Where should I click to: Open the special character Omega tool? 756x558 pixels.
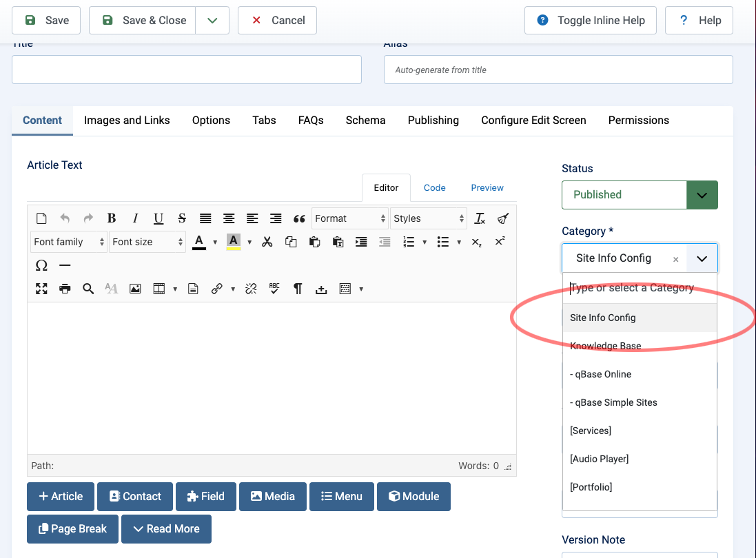tap(41, 265)
